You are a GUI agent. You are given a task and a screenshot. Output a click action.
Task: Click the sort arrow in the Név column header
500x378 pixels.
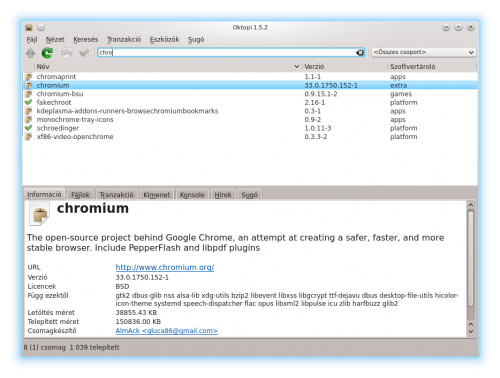click(x=296, y=67)
